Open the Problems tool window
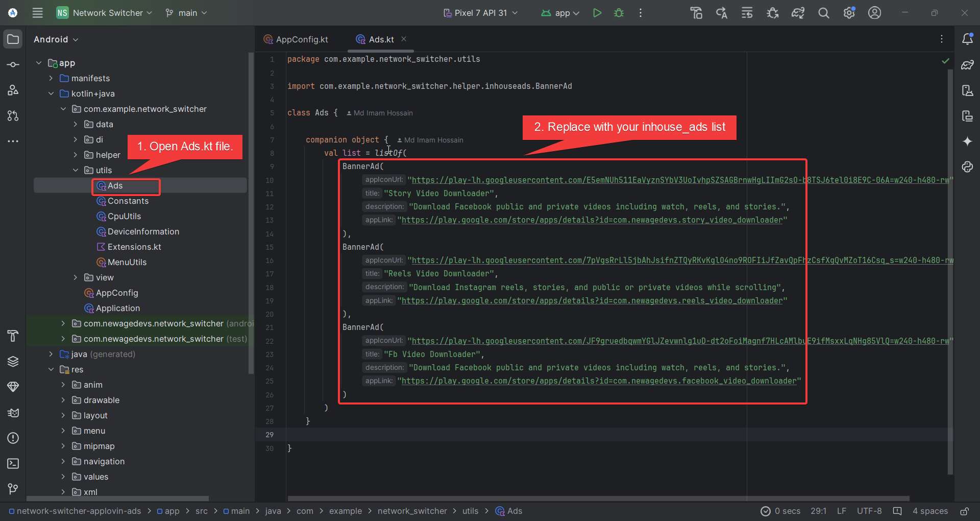This screenshot has width=980, height=521. pos(13,438)
